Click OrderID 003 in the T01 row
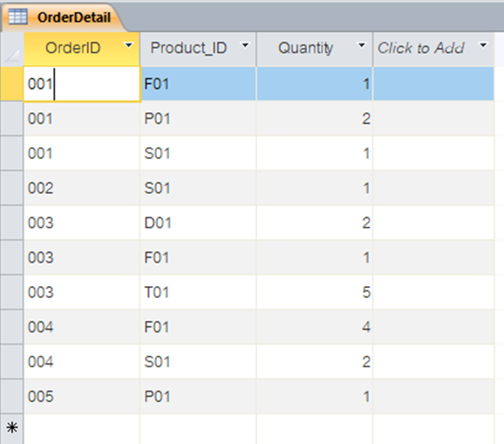The height and width of the screenshot is (444, 504). coord(82,292)
